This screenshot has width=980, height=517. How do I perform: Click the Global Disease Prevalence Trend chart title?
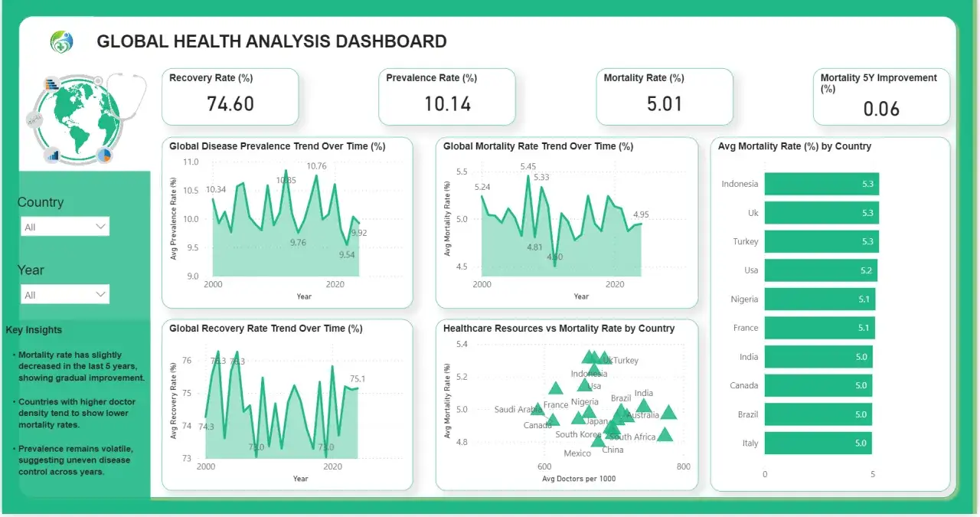277,146
